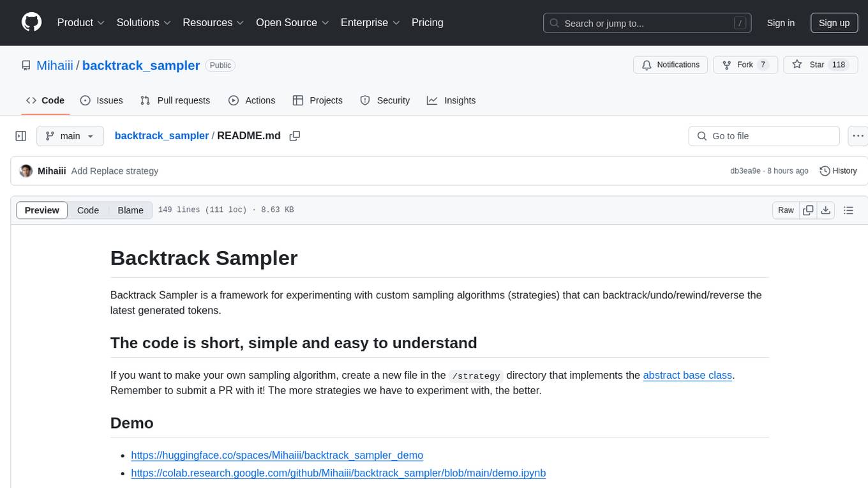This screenshot has height=488, width=868.
Task: Click the star count 118
Action: [x=839, y=65]
